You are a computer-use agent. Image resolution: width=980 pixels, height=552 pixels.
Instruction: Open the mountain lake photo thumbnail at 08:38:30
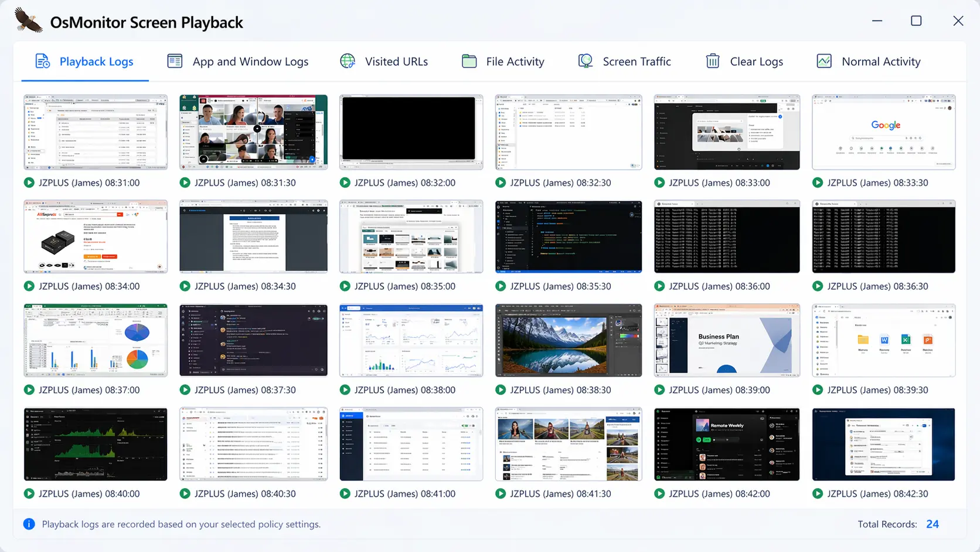point(569,340)
